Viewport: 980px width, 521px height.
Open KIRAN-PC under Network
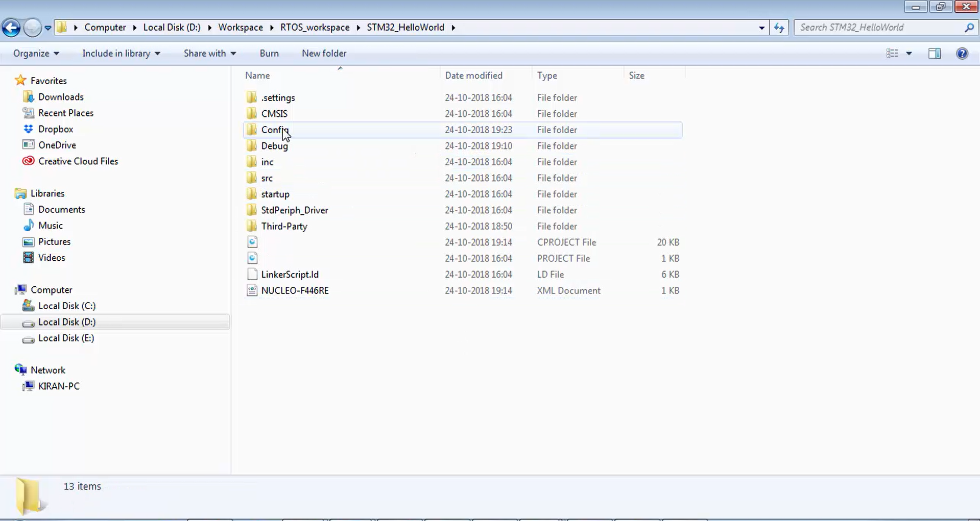(x=59, y=386)
